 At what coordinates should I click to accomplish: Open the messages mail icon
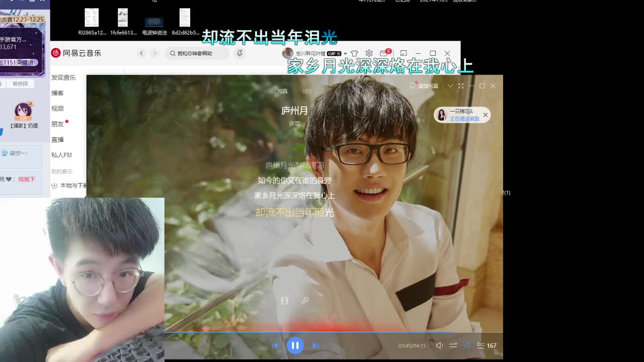[384, 53]
